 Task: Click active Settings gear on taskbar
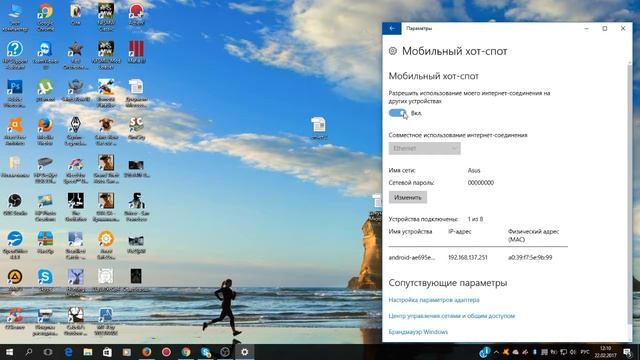244,352
